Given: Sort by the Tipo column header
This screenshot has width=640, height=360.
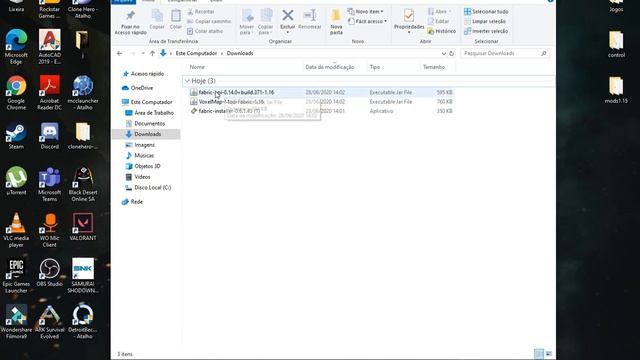Looking at the screenshot, I should pyautogui.click(x=375, y=67).
